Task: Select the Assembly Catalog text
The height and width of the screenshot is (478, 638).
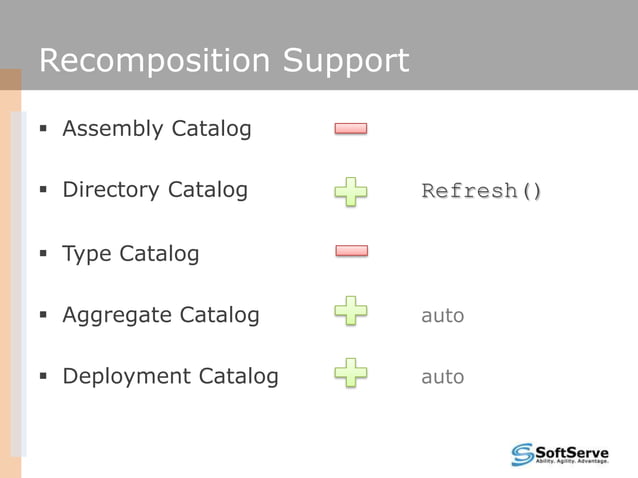Action: click(157, 129)
